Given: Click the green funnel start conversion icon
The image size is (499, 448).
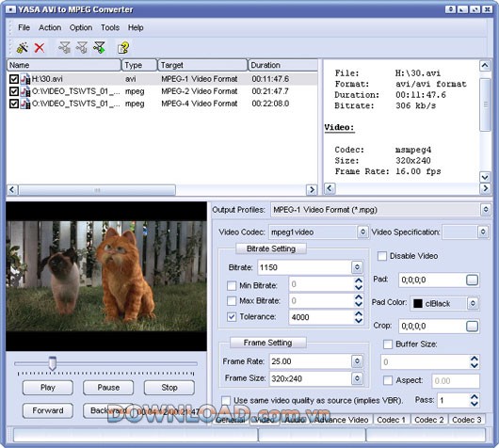Looking at the screenshot, I should click(x=99, y=48).
